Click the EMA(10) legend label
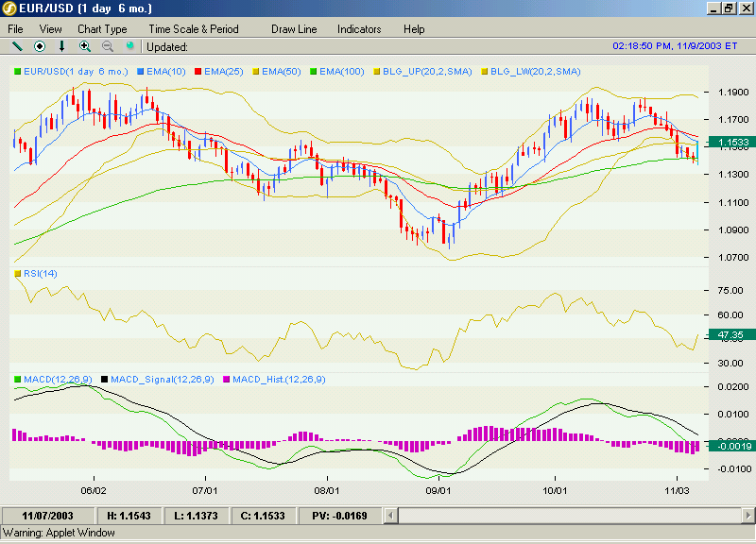Screen dimensions: 756x544 [166, 72]
